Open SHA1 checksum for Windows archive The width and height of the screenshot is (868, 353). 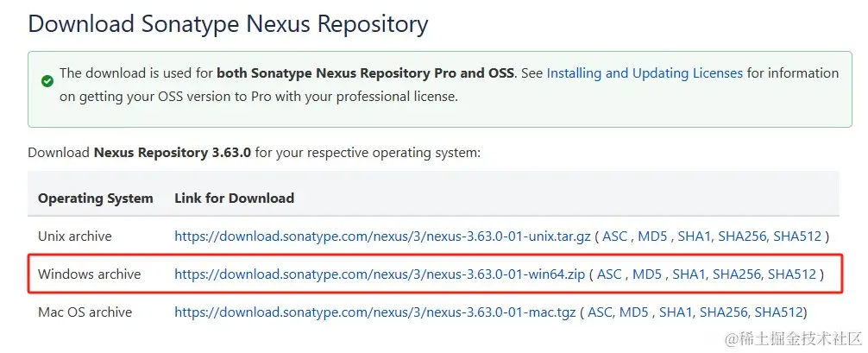pos(689,274)
